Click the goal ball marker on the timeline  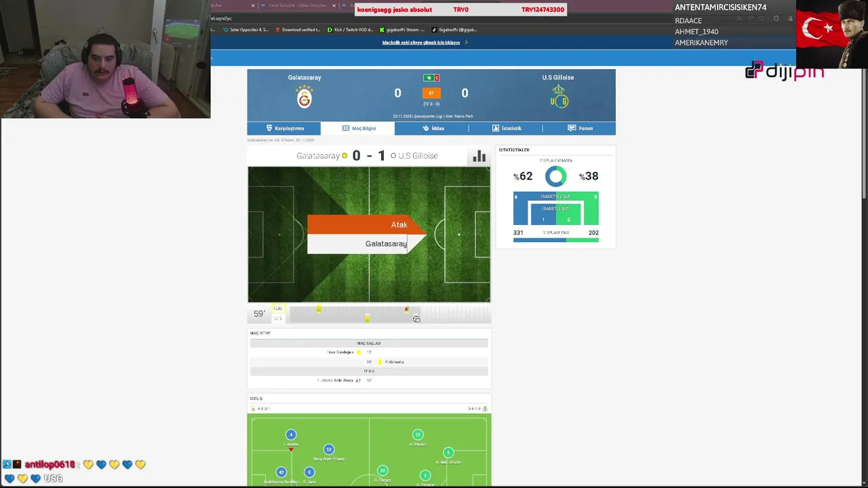coord(416,319)
